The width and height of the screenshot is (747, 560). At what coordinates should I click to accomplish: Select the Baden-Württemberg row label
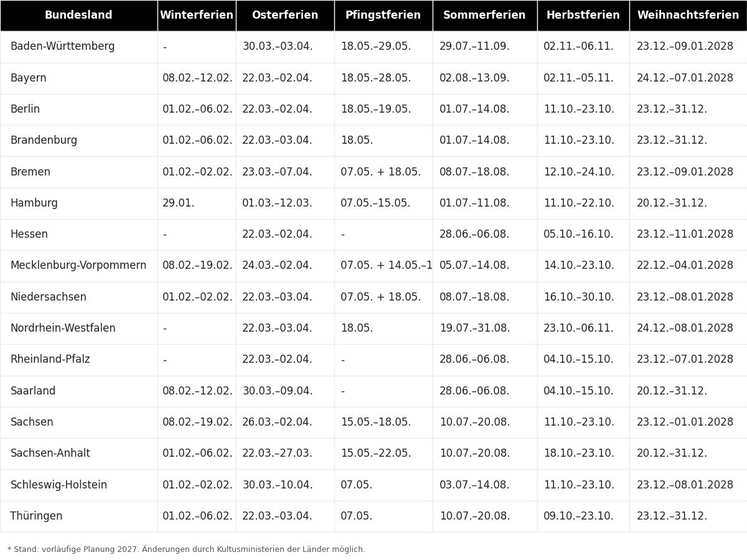62,47
